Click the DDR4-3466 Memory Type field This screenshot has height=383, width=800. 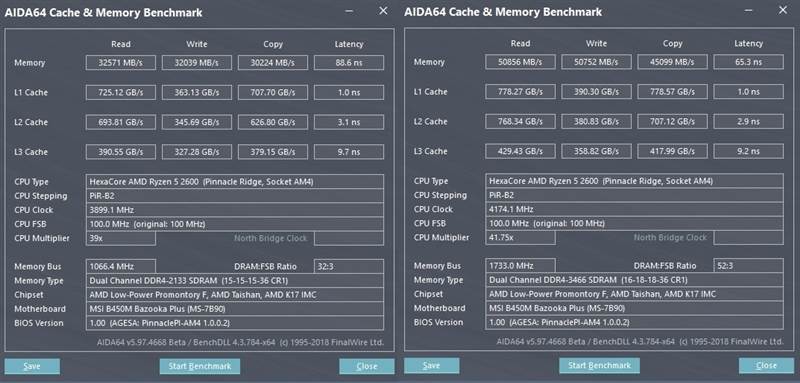[634, 280]
